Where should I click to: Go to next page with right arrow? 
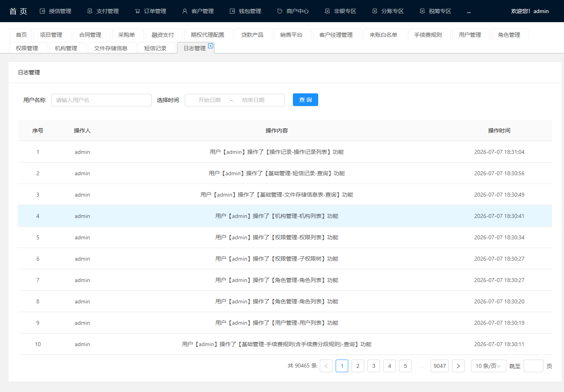click(x=458, y=366)
